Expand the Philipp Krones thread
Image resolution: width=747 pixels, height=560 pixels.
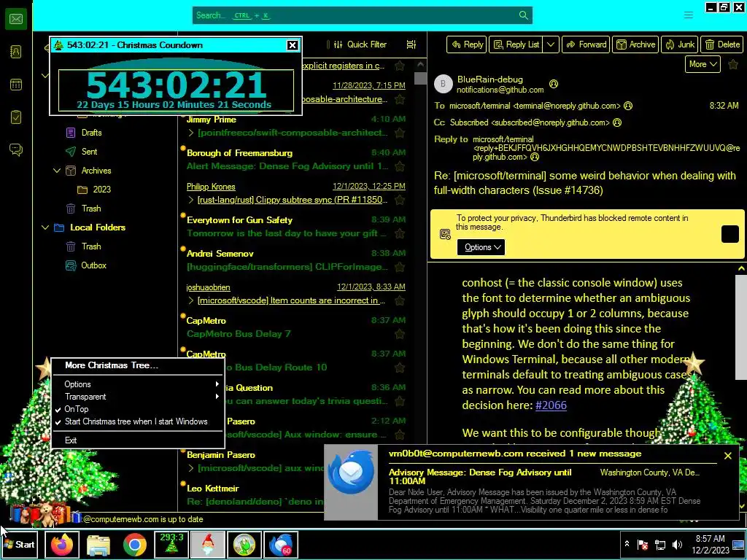click(191, 200)
